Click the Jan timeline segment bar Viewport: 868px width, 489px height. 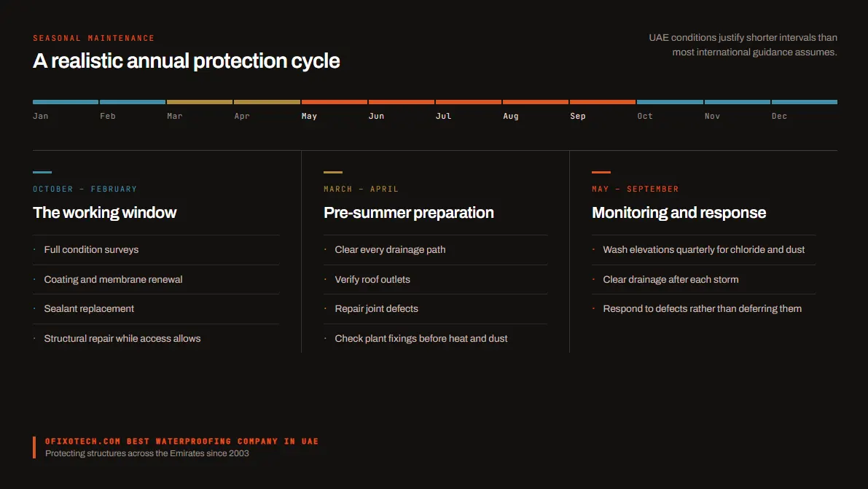[66, 102]
